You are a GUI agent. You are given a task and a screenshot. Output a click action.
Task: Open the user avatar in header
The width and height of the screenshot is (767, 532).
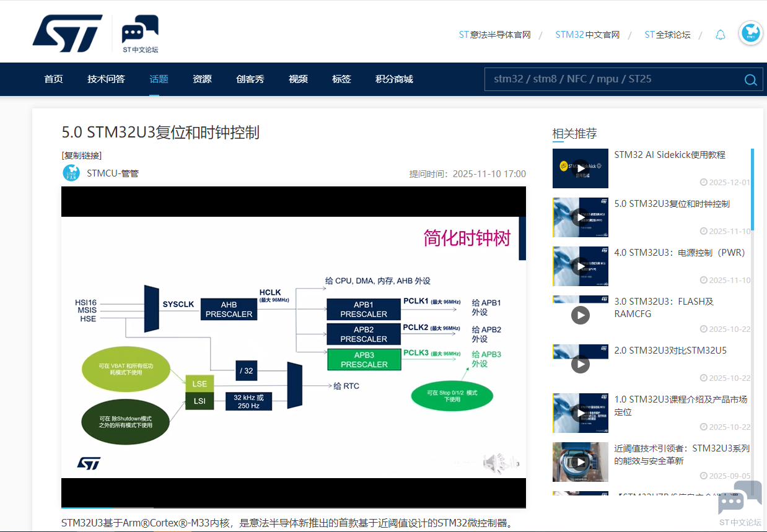pyautogui.click(x=751, y=33)
